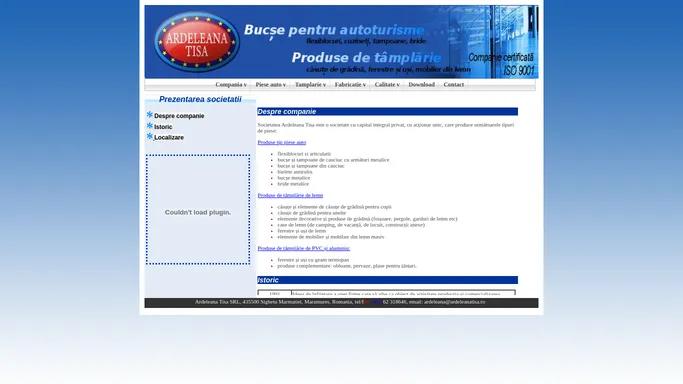683x384 pixels.
Task: Click the 'bride metalice' list item
Action: coord(293,184)
